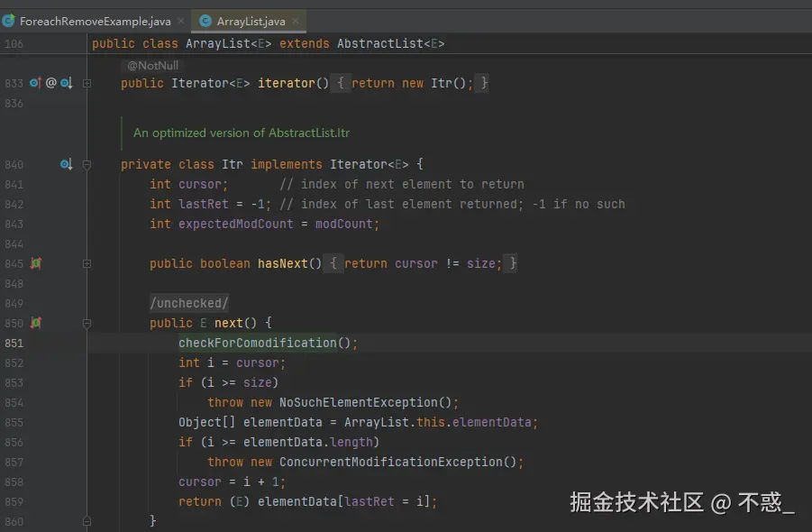
Task: Click line number 106 in the pinned header
Action: [14, 43]
